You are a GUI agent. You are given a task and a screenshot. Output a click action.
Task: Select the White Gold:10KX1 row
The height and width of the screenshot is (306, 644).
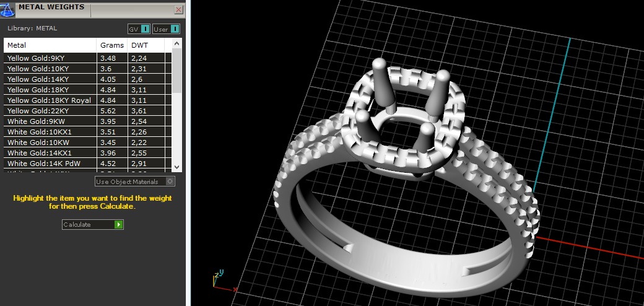click(87, 132)
